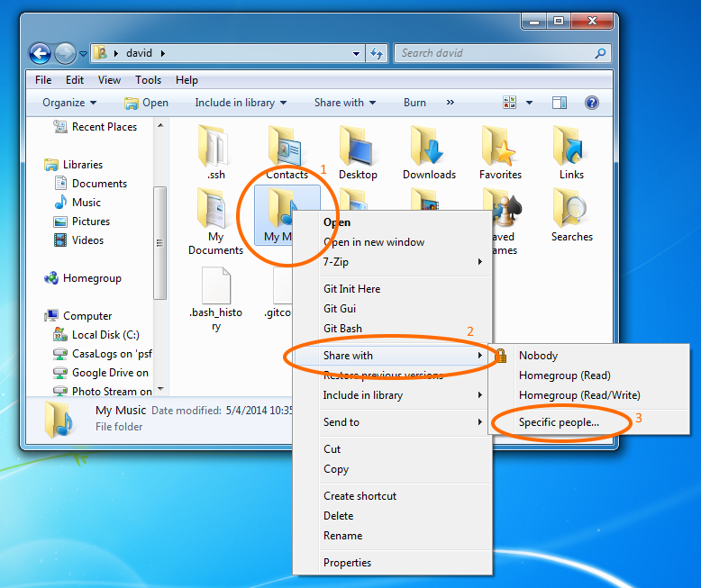Select Nobody in Share with submenu
701x588 pixels.
(x=538, y=356)
